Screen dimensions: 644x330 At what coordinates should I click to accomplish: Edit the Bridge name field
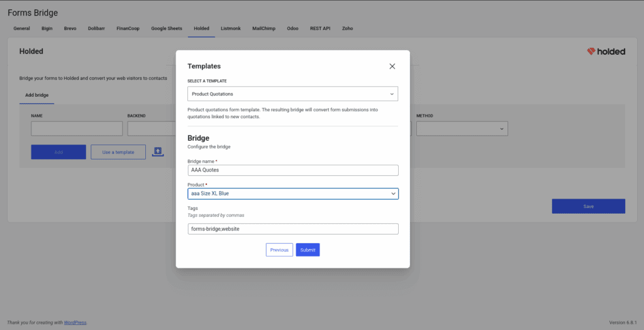pos(293,170)
